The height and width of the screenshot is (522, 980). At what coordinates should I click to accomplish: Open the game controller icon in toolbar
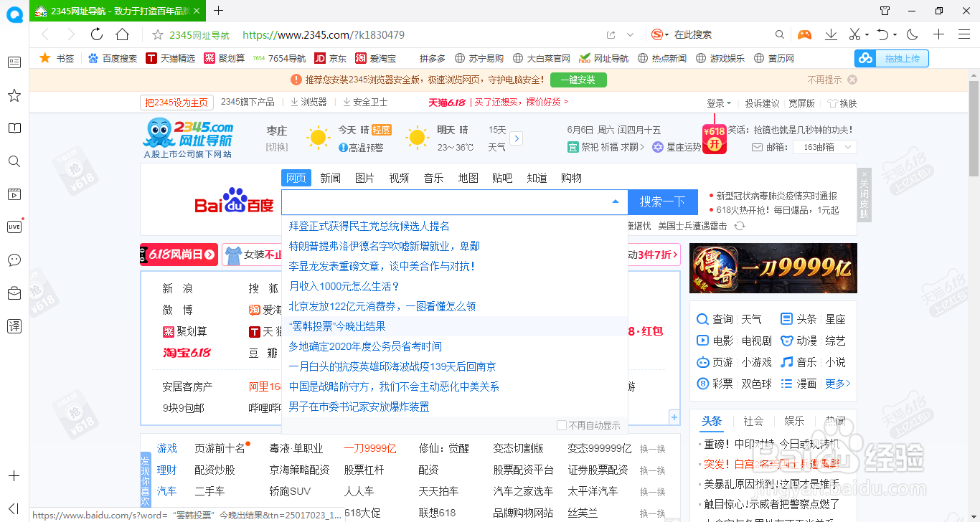click(805, 34)
